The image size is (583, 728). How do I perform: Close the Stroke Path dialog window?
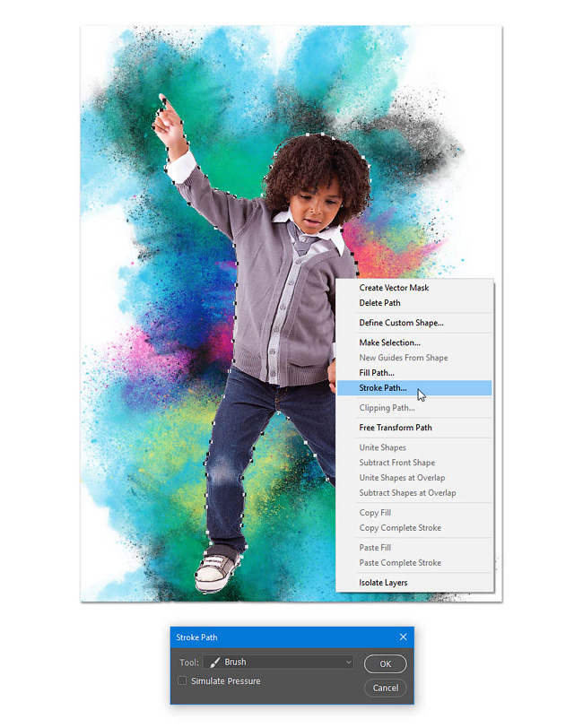pos(403,637)
